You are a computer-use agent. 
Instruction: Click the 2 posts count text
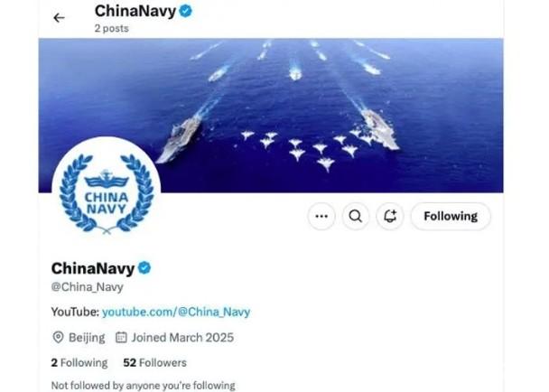click(111, 28)
